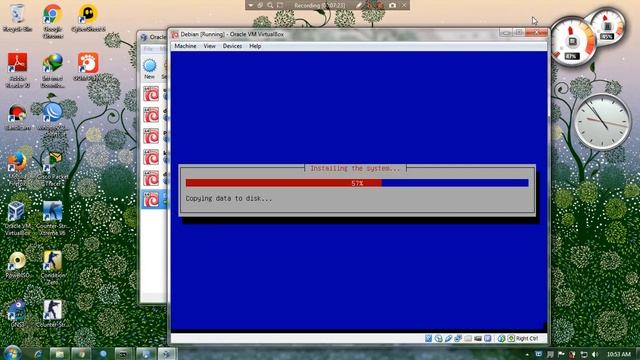Select the Adobe Reader desktop icon
The image size is (640, 360).
click(x=18, y=70)
